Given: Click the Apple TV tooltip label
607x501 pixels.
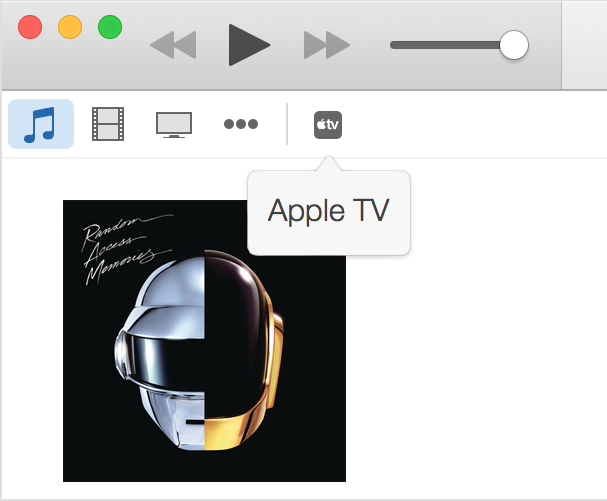Looking at the screenshot, I should (328, 211).
